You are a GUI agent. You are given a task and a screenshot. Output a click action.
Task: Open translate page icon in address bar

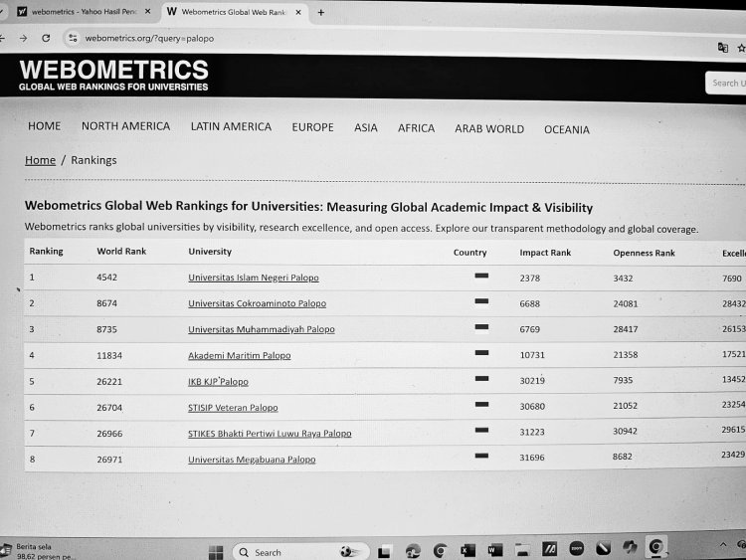(723, 47)
